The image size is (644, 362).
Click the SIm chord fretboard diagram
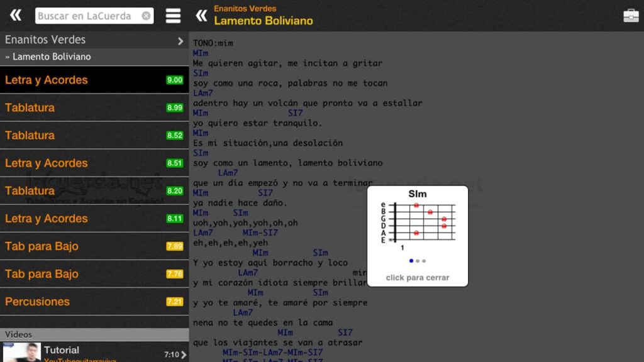[423, 221]
